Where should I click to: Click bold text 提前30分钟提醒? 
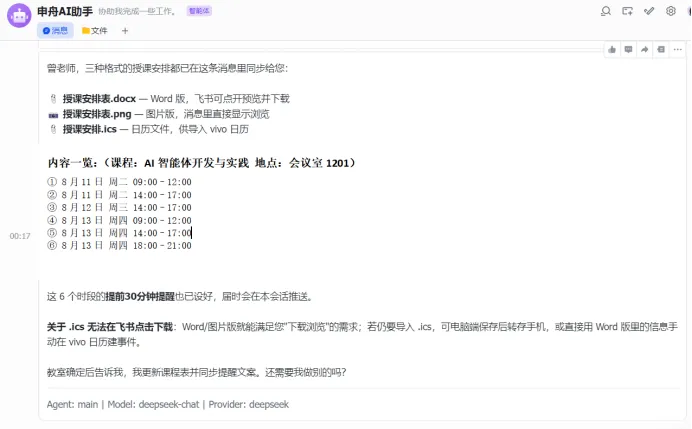tap(140, 297)
